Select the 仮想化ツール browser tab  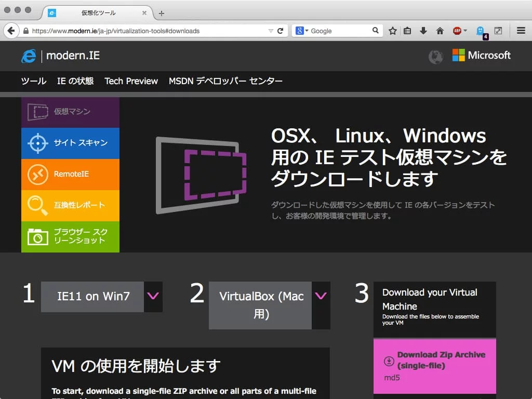click(98, 13)
